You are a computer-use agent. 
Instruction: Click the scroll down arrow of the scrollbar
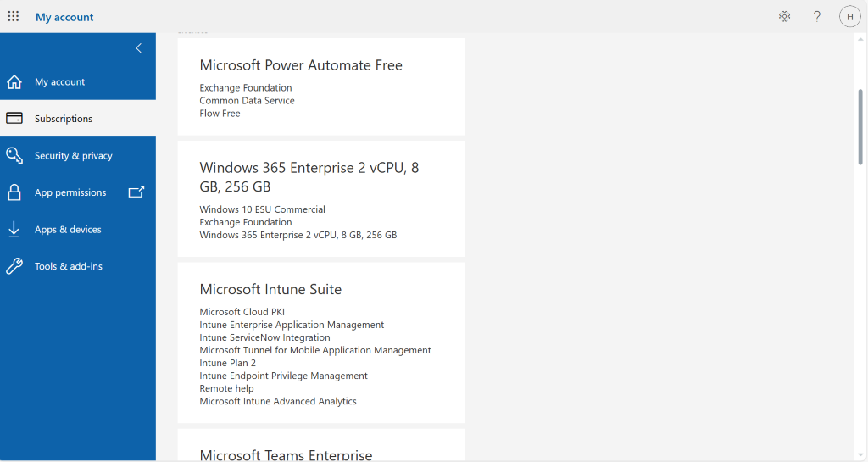click(x=860, y=455)
